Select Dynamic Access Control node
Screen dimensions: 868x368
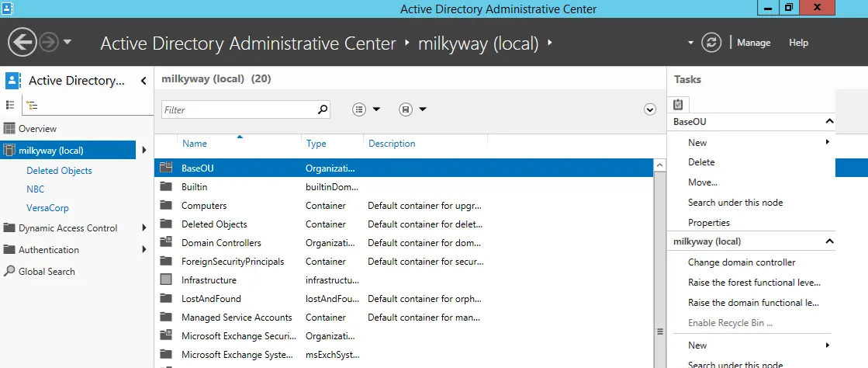click(67, 227)
